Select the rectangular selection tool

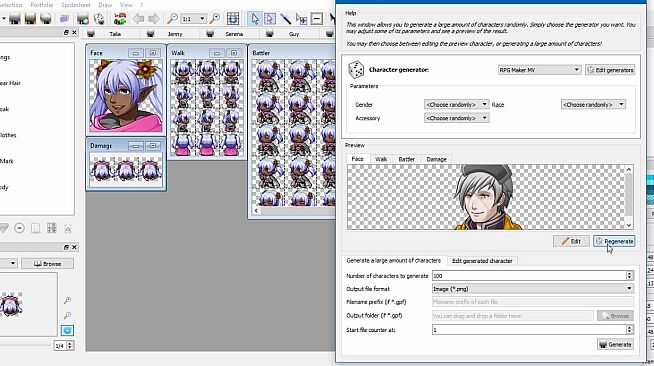coord(270,18)
